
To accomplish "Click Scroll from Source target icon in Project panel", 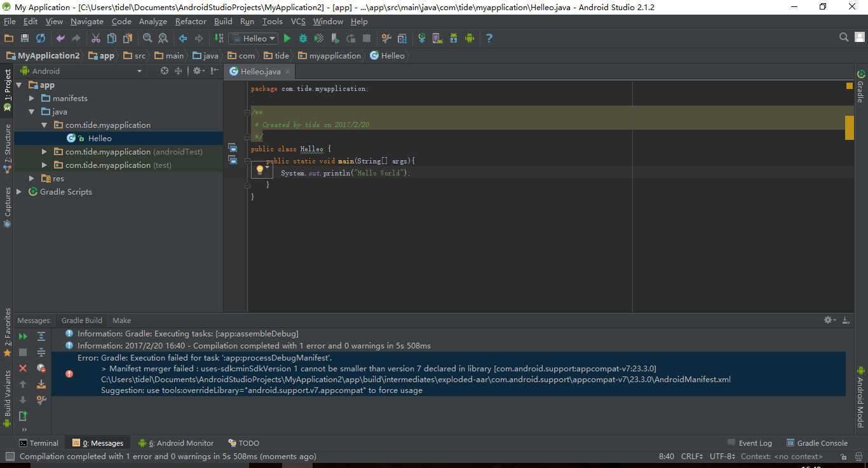I will click(165, 71).
